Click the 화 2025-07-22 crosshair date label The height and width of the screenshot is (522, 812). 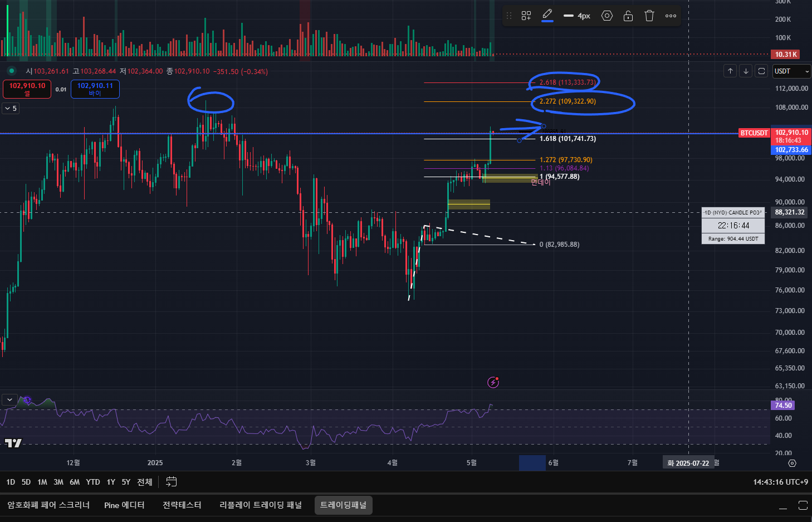pos(688,463)
